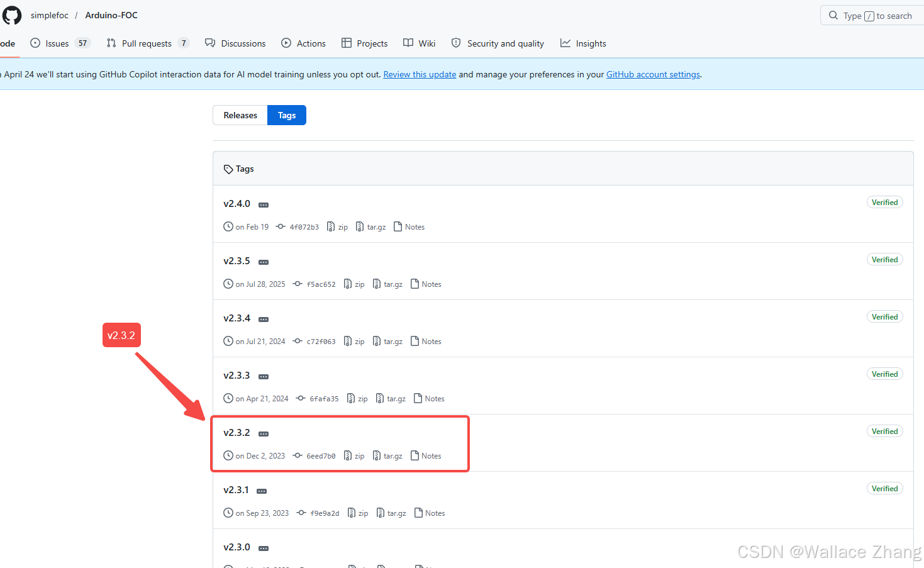Screen dimensions: 924x568
Task: View release Notes for v2.3.1
Action: pos(430,513)
